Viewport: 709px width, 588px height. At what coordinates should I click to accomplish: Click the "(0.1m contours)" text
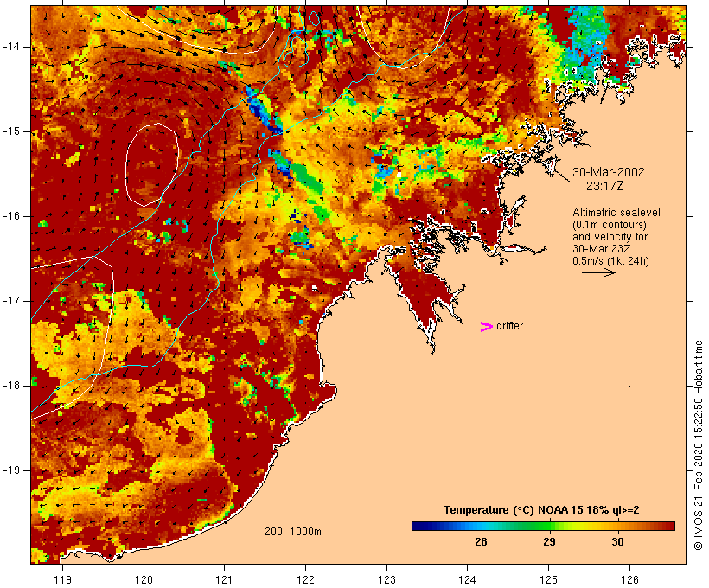click(x=610, y=225)
